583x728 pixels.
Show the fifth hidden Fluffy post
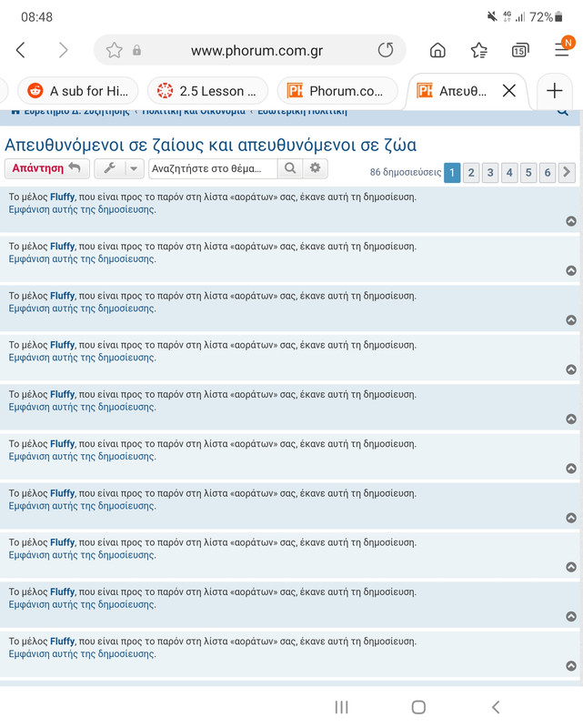(82, 407)
